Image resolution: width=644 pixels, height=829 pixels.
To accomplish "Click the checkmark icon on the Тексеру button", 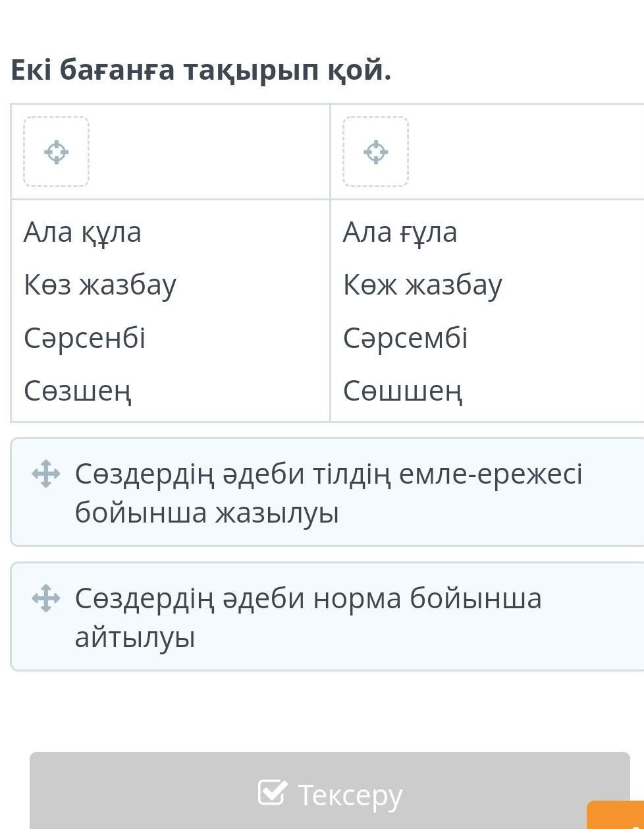I will pos(273,793).
